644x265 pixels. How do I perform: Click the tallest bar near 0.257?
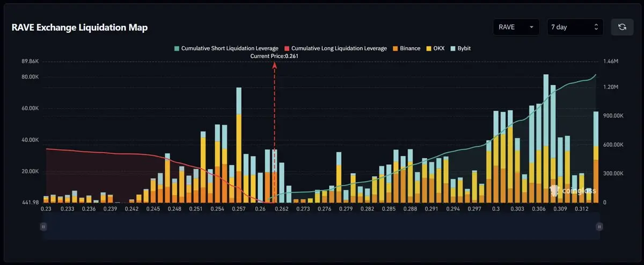click(239, 145)
